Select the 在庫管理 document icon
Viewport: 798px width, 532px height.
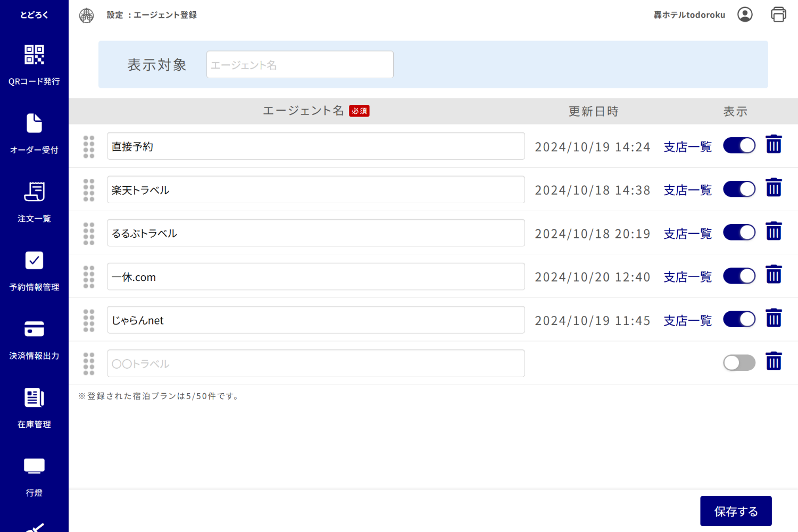point(34,397)
